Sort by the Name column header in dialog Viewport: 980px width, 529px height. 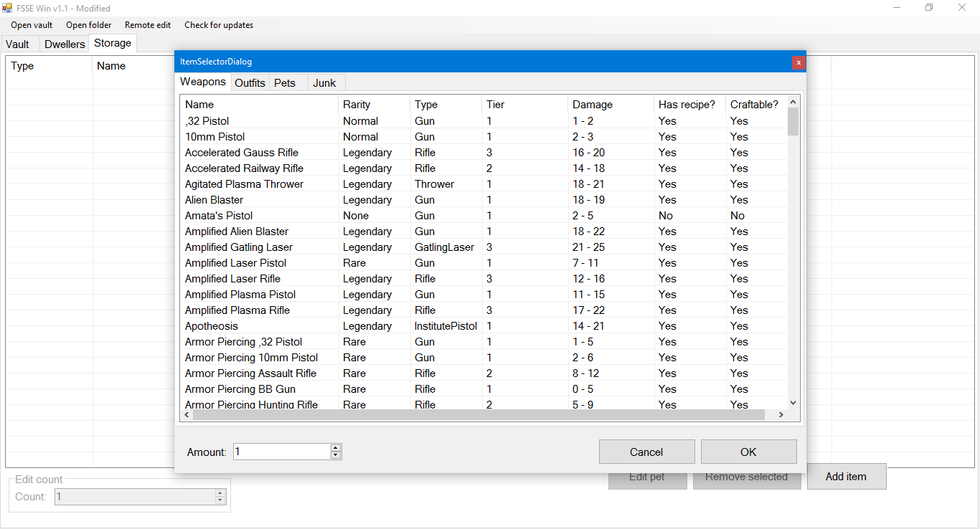point(259,105)
